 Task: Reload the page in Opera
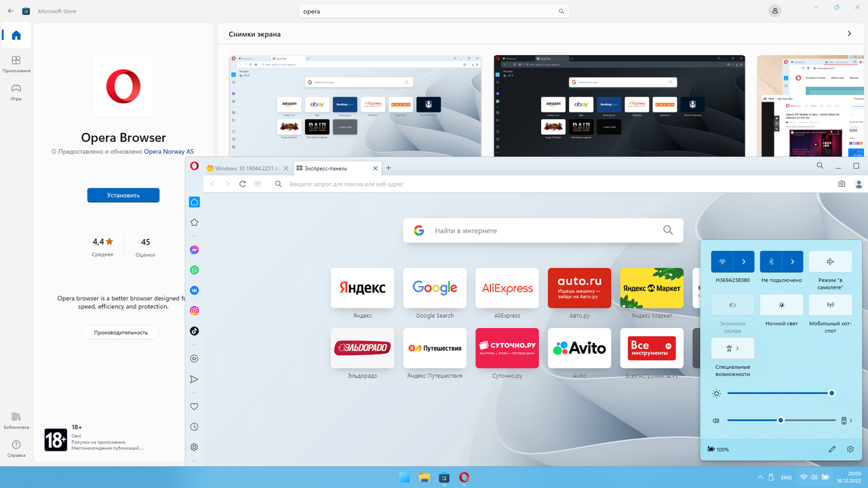coord(243,184)
